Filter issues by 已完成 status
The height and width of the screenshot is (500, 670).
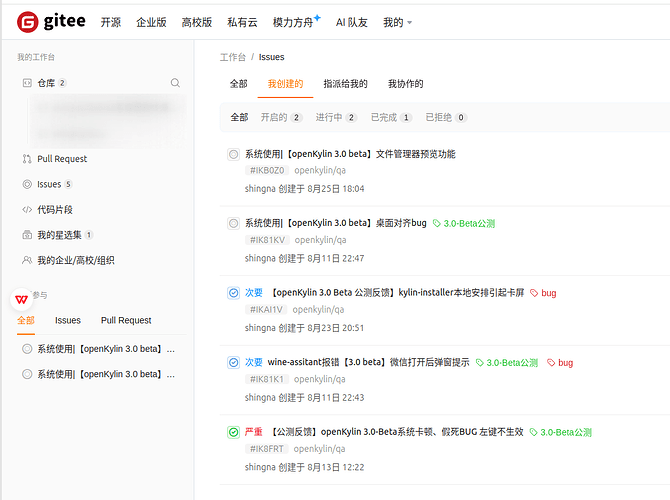click(391, 117)
